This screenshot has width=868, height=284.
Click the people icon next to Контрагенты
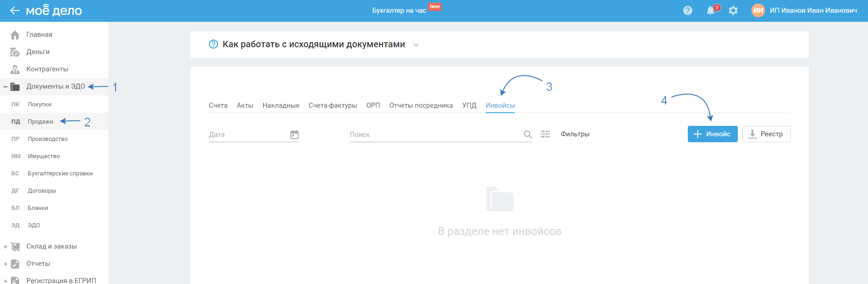[x=15, y=70]
